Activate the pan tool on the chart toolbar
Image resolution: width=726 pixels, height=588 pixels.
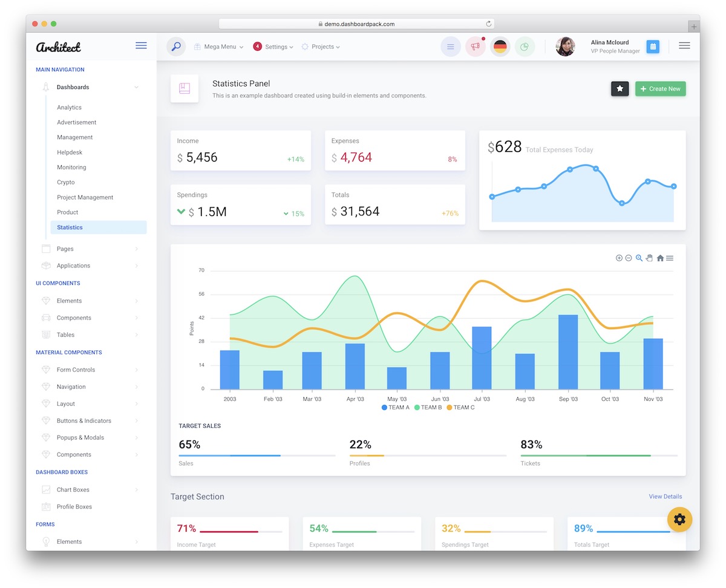pyautogui.click(x=649, y=258)
